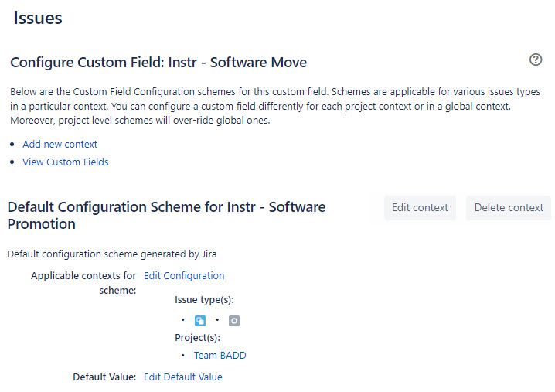Click the bullet before Add new context
Viewport: 555px width, 392px height.
click(x=13, y=145)
